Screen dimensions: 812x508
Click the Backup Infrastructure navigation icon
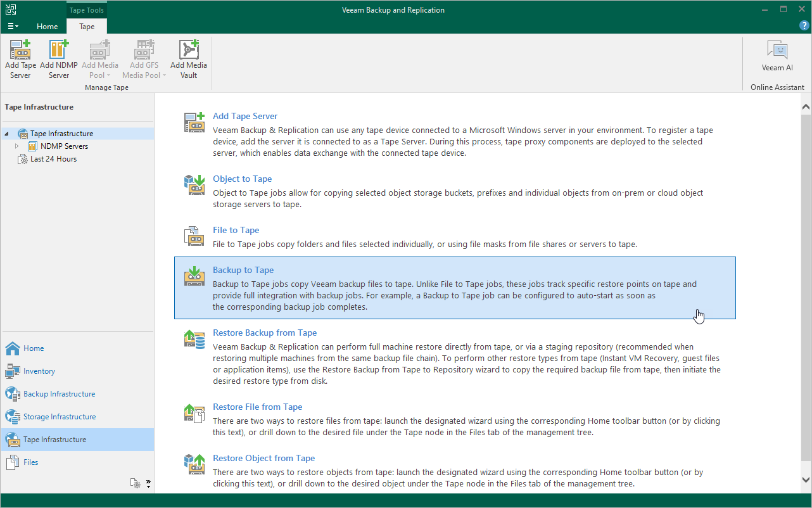13,394
